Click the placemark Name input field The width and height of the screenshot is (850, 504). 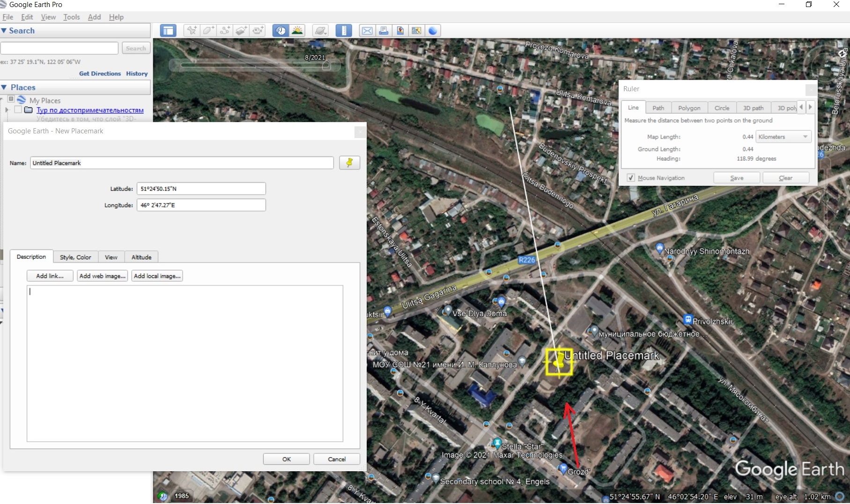click(182, 163)
